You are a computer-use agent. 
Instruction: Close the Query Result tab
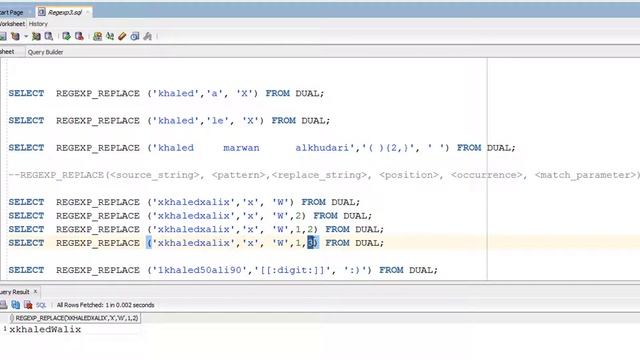coord(36,291)
